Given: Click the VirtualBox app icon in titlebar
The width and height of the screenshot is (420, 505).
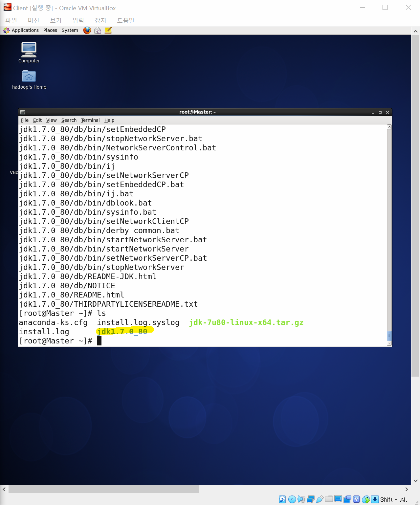Looking at the screenshot, I should 8,7.
